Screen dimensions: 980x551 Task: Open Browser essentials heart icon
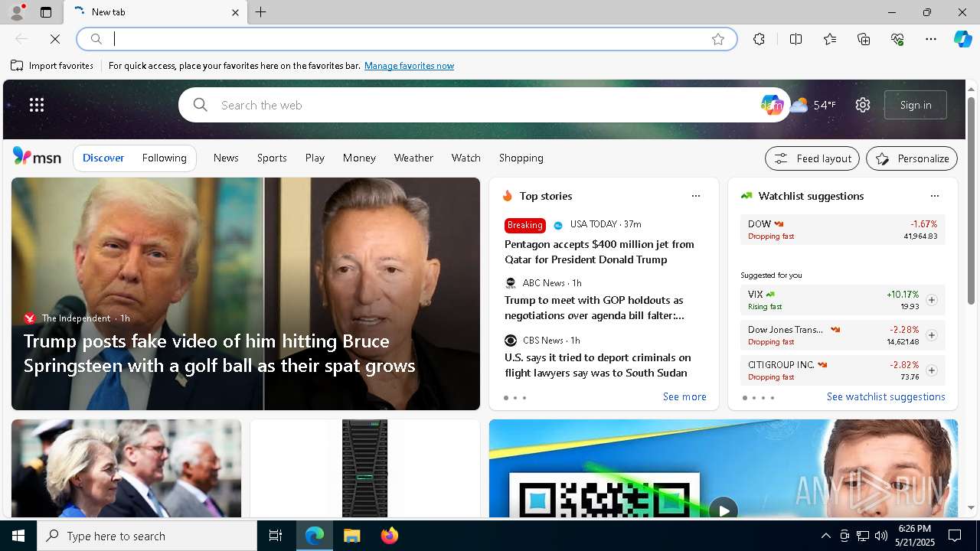click(x=897, y=39)
